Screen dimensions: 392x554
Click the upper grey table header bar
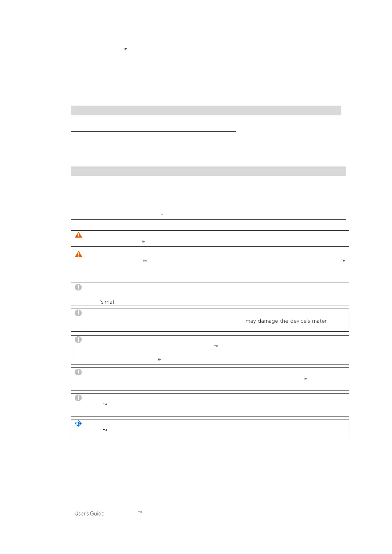(206, 110)
